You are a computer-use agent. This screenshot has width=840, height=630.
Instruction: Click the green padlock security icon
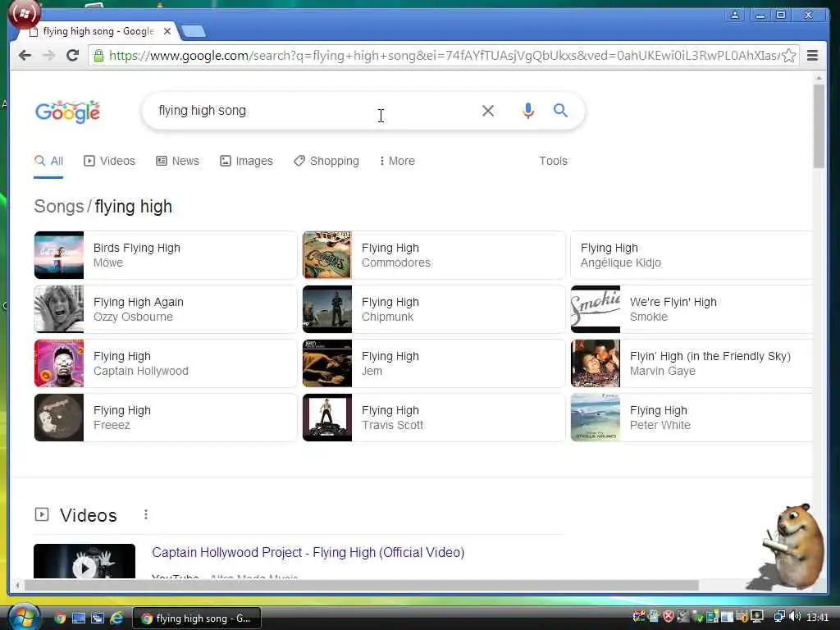click(x=98, y=55)
